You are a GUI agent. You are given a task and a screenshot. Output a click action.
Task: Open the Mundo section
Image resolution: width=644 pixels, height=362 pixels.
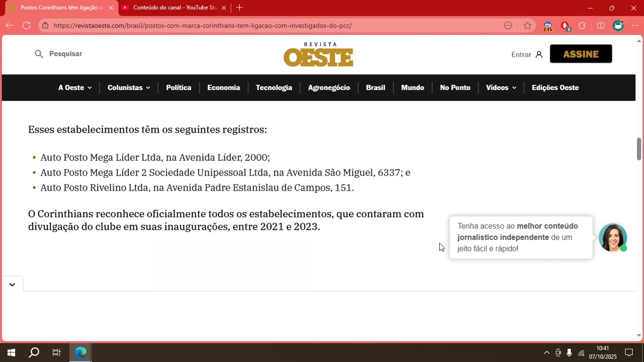tap(413, 87)
